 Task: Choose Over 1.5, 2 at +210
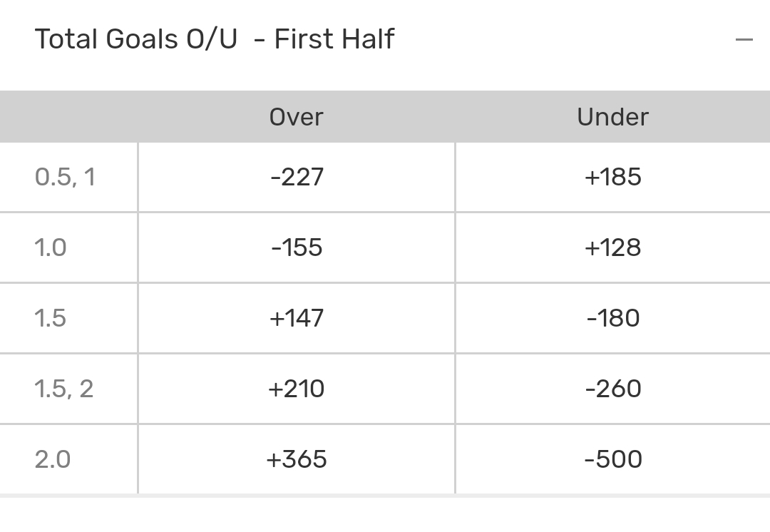(297, 389)
